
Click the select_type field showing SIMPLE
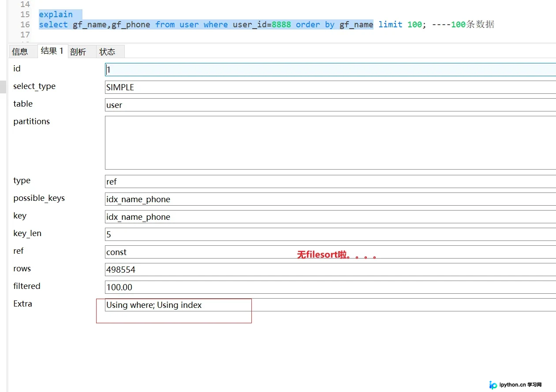click(330, 87)
